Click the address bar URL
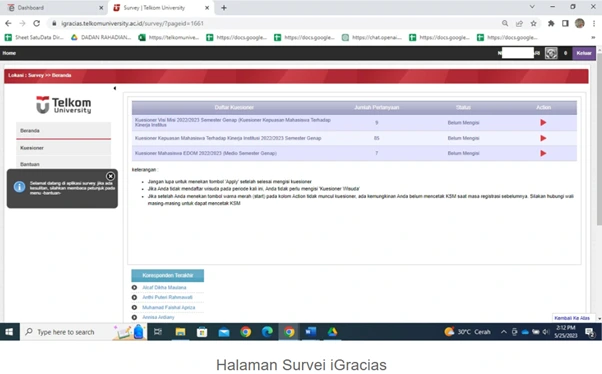This screenshot has height=374, width=602. (132, 23)
